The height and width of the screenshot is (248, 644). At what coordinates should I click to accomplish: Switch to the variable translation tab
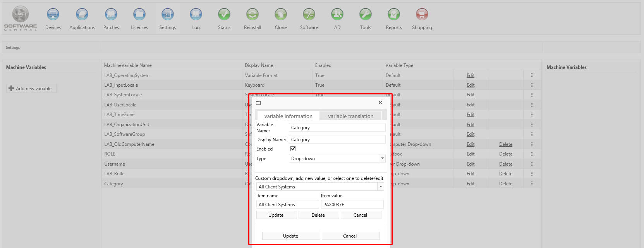[350, 116]
